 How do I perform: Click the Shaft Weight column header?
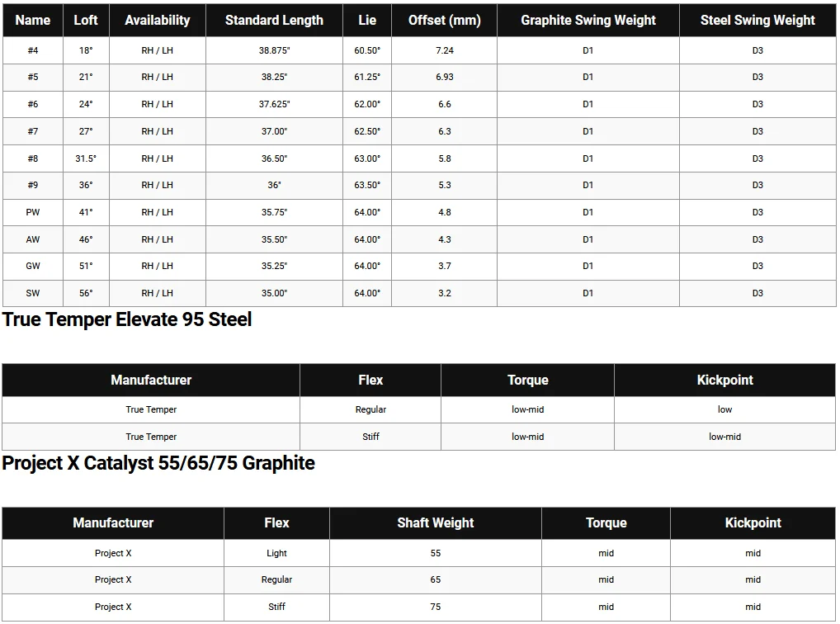pos(435,522)
